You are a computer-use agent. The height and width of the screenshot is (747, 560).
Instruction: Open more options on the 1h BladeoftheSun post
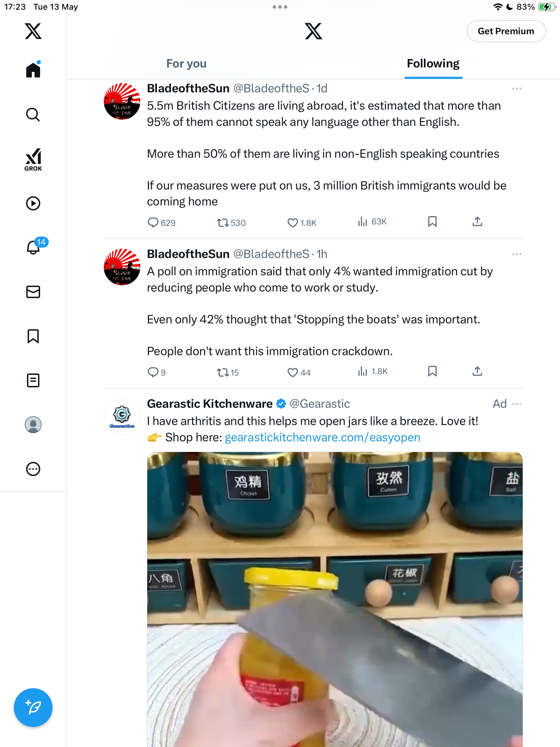click(x=516, y=254)
